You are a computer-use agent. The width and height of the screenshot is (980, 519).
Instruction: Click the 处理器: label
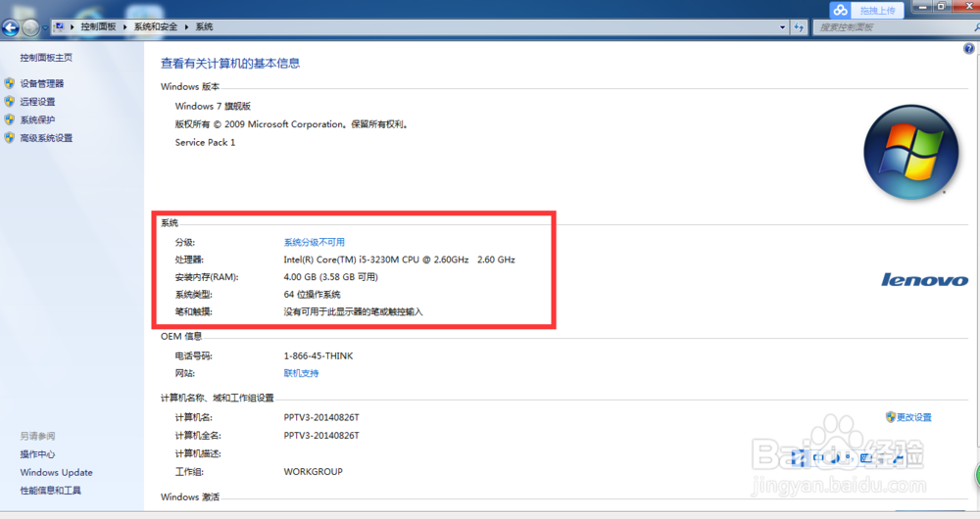[189, 259]
